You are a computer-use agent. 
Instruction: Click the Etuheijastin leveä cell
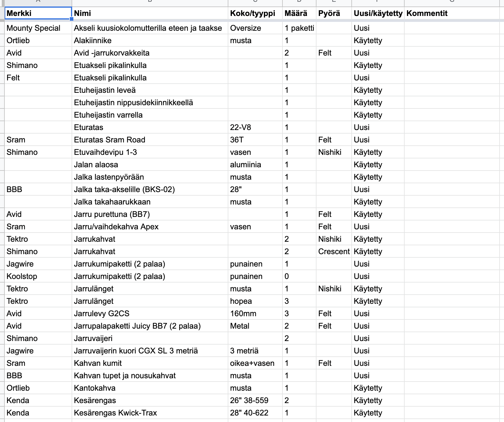(x=150, y=90)
